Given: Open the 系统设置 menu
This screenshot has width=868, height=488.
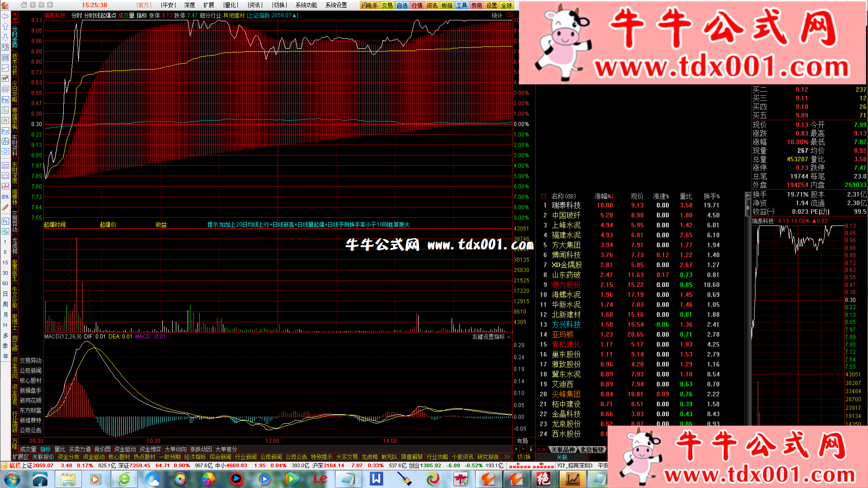Looking at the screenshot, I should click(336, 5).
